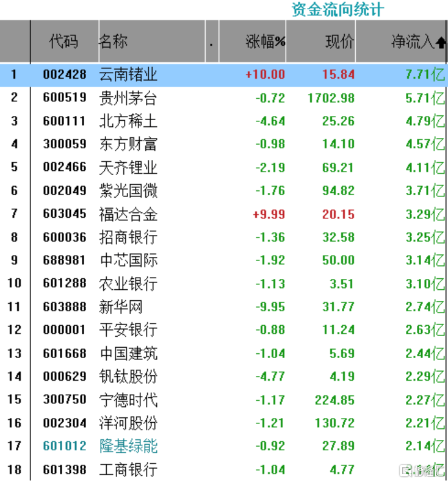Sort by the 涨幅% column header
This screenshot has height=482, width=448.
pyautogui.click(x=265, y=41)
